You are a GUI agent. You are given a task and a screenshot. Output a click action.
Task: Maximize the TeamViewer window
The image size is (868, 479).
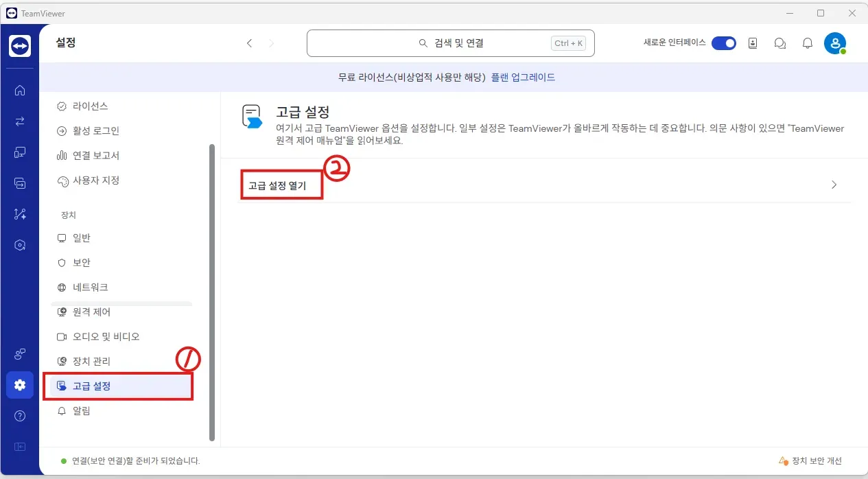(821, 13)
